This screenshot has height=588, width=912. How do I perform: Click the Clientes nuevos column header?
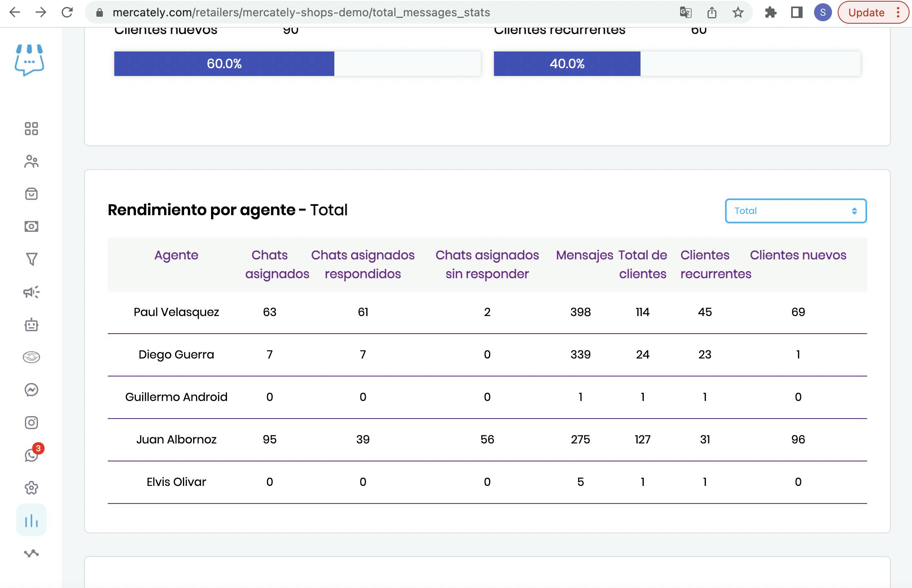tap(798, 255)
